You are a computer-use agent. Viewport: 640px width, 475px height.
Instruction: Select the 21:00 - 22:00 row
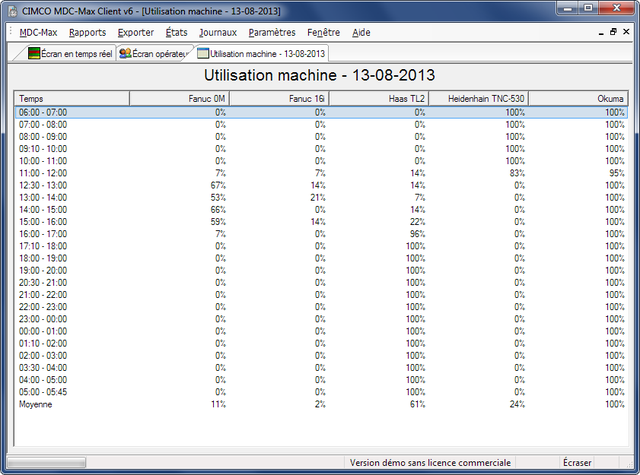[321, 295]
